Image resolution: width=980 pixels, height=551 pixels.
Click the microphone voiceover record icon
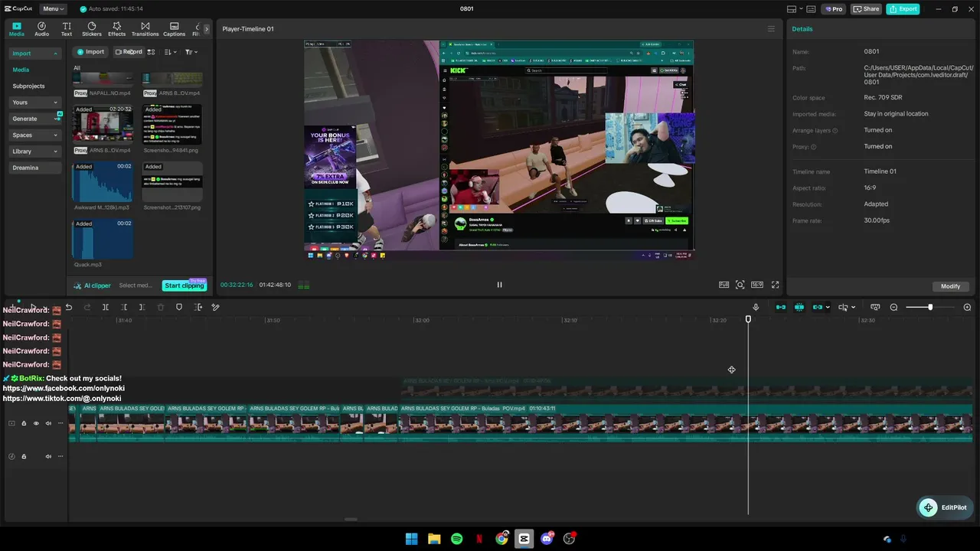[756, 308]
